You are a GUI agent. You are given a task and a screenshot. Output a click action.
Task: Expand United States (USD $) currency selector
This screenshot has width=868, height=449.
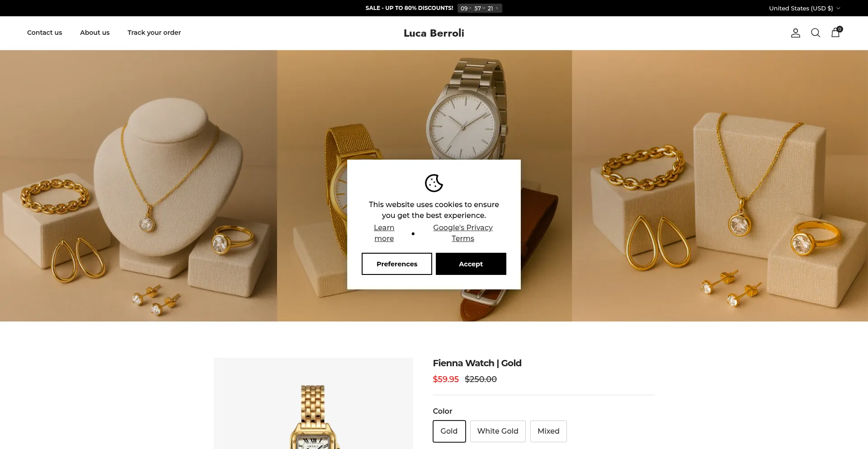804,8
